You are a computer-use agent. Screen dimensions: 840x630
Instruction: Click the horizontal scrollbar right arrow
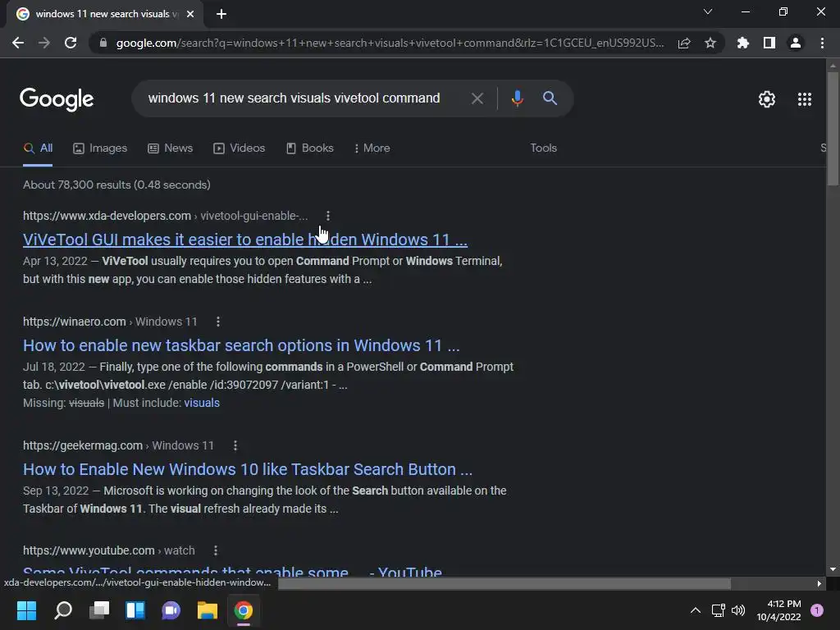point(819,583)
